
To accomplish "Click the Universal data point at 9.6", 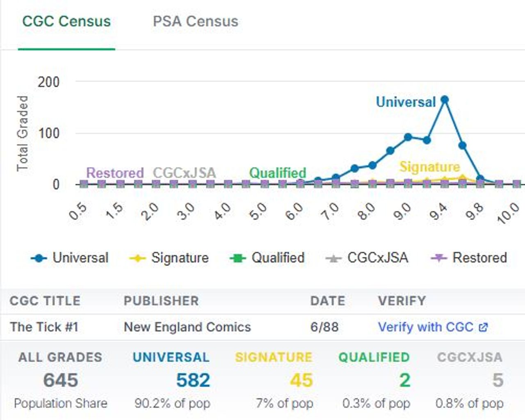I will (462, 145).
